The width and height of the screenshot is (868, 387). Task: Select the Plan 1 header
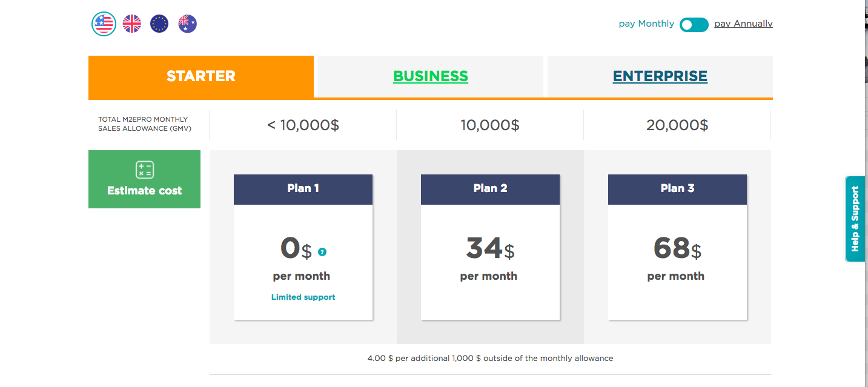tap(303, 189)
